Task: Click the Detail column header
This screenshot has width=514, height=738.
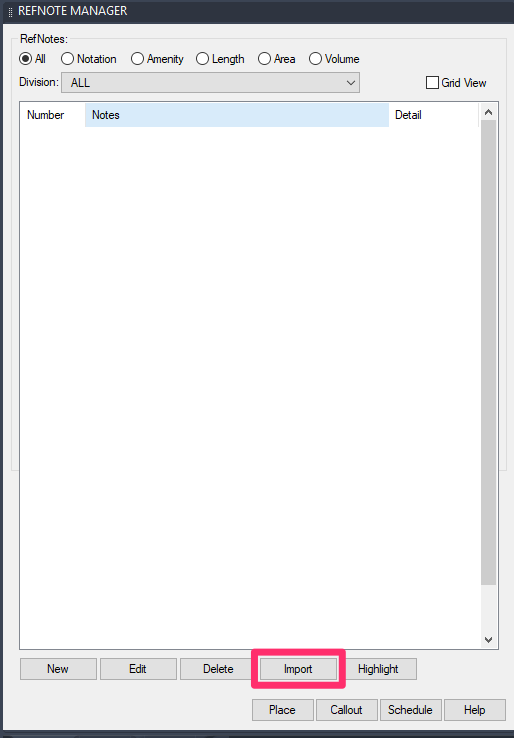Action: [x=434, y=115]
